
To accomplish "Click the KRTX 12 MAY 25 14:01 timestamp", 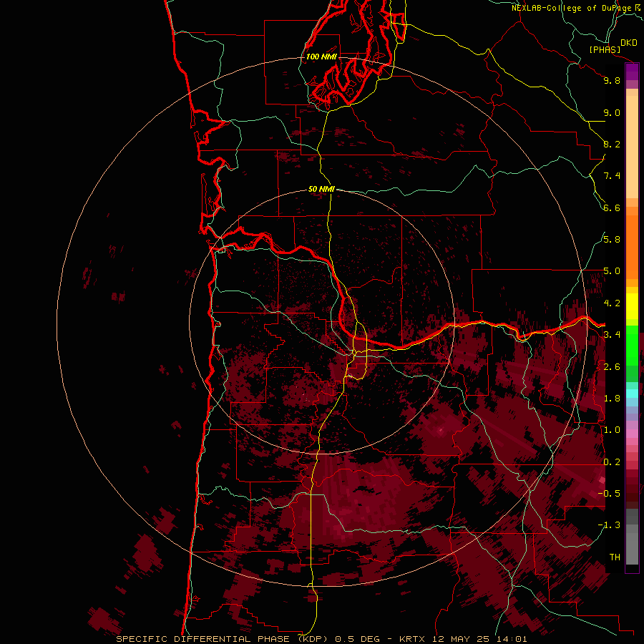I will tap(463, 639).
